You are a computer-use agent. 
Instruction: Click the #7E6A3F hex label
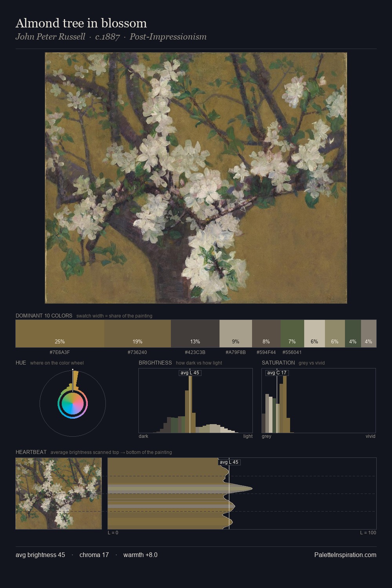tap(60, 352)
